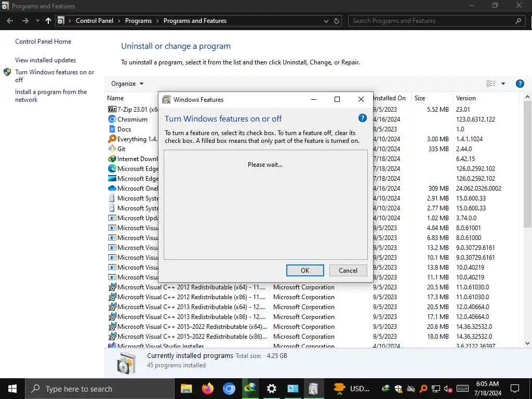The image size is (532, 399).
Task: Select Microsoft Visual C++ 2012 Redistributable (x64)
Action: point(191,287)
